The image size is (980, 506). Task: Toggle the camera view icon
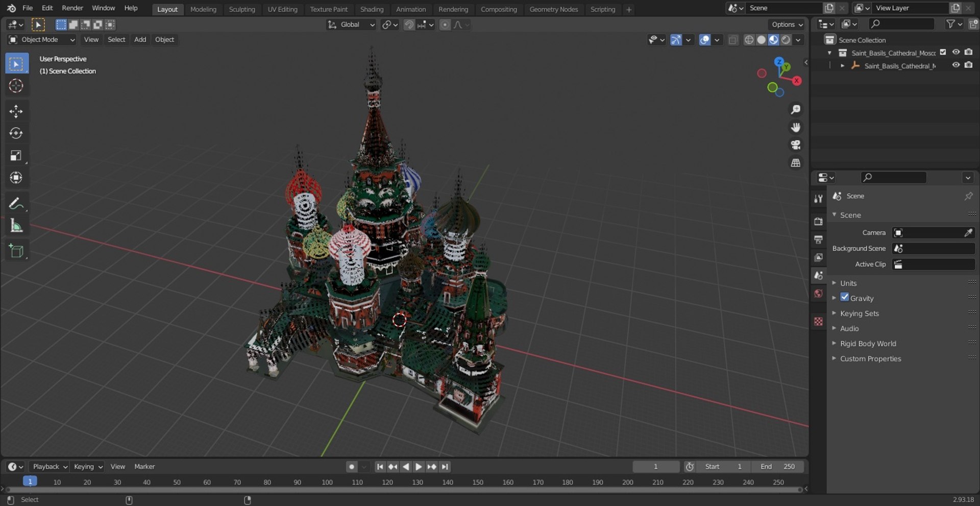[795, 145]
